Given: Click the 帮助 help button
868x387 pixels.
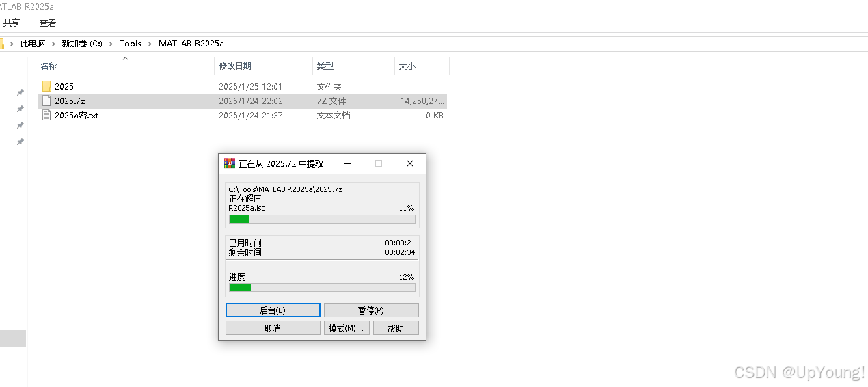Looking at the screenshot, I should point(396,328).
